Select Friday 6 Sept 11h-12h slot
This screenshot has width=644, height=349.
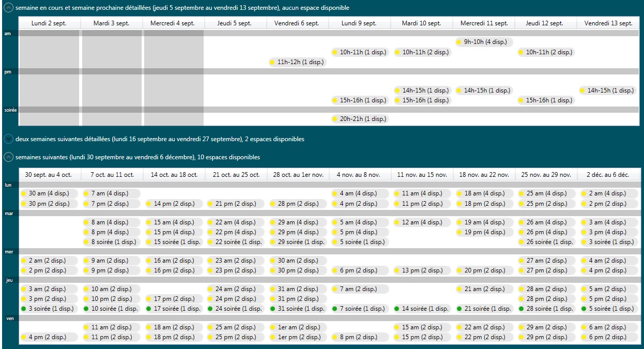coord(297,62)
